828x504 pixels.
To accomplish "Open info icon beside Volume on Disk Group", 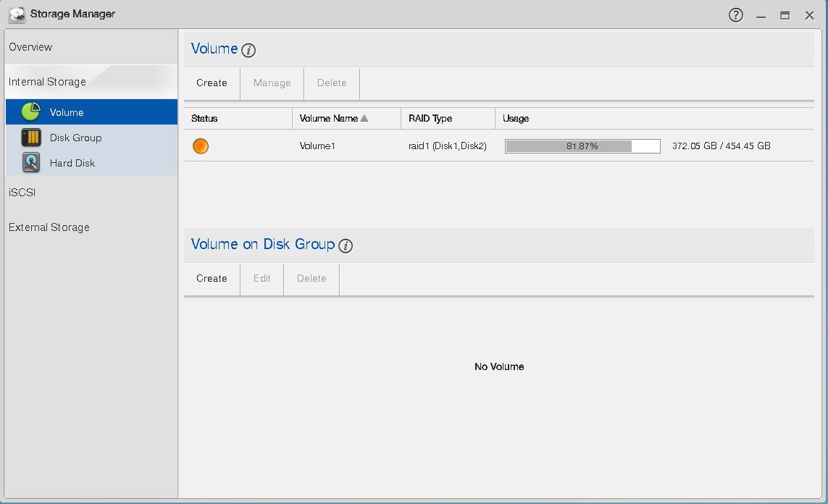I will 346,245.
